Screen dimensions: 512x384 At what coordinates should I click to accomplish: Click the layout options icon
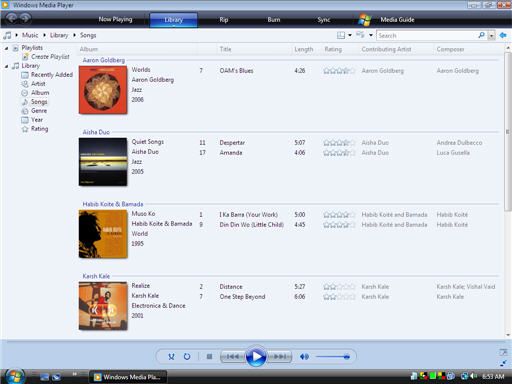pyautogui.click(x=341, y=35)
